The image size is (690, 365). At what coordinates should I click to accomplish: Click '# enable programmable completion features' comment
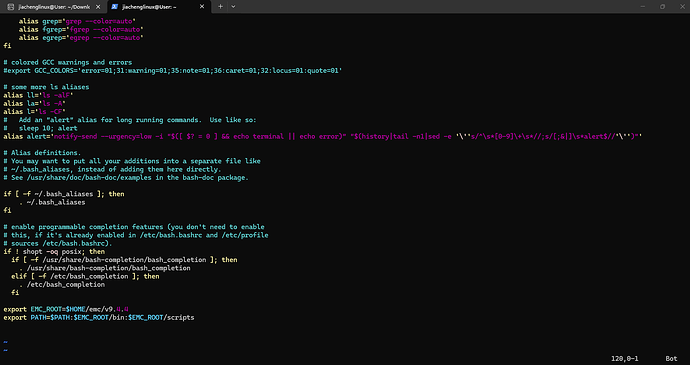(x=134, y=227)
